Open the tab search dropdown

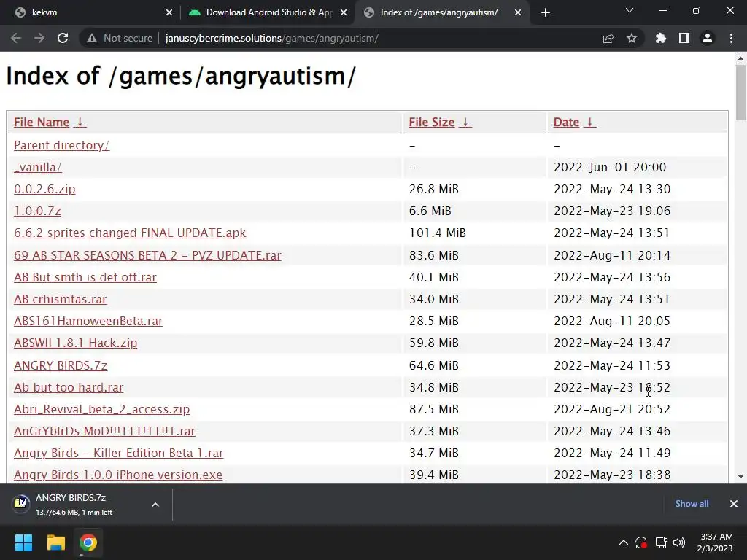[x=630, y=10]
